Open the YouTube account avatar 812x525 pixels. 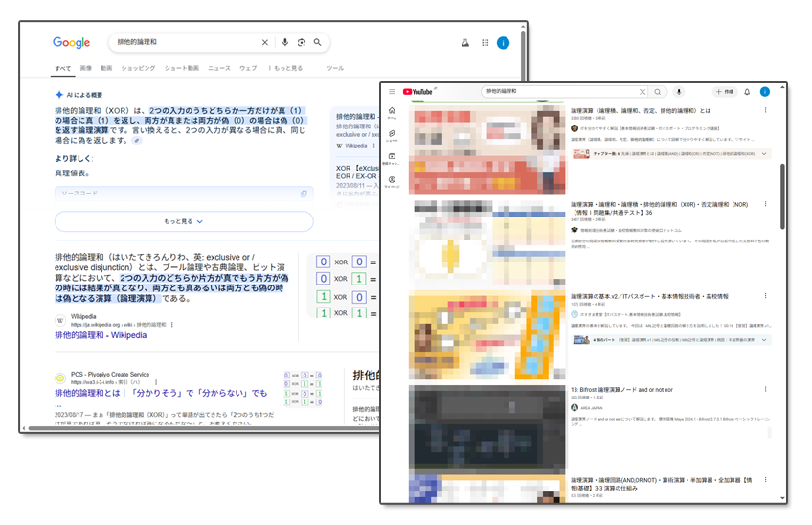pos(765,92)
